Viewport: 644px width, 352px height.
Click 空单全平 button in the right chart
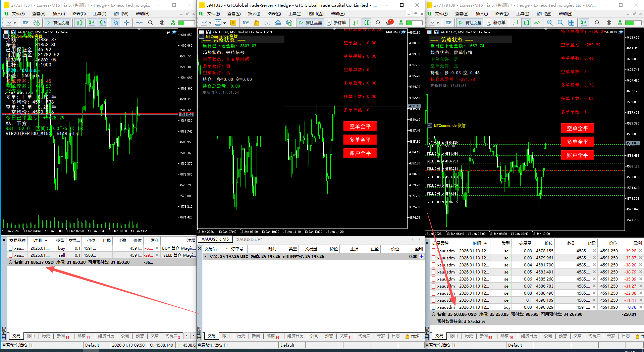(577, 128)
